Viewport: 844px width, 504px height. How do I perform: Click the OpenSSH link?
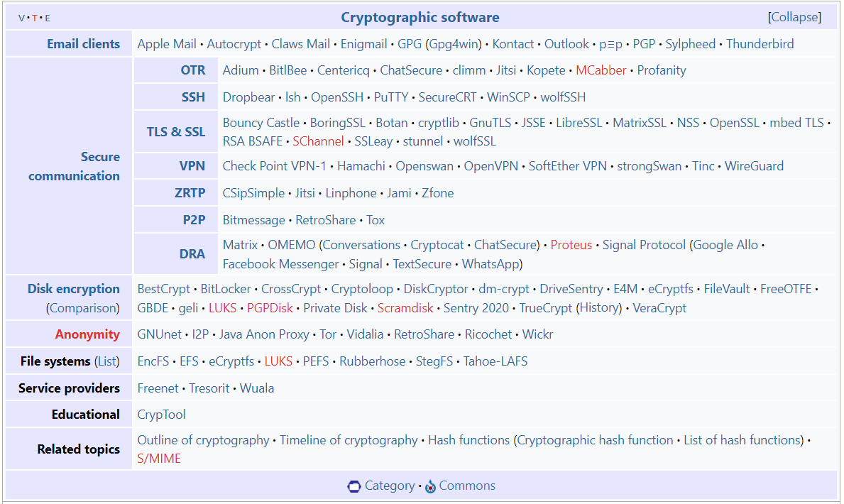click(x=337, y=97)
